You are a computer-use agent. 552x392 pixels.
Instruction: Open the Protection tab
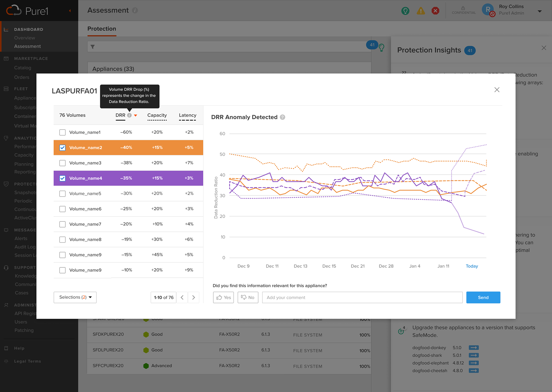[x=102, y=29]
